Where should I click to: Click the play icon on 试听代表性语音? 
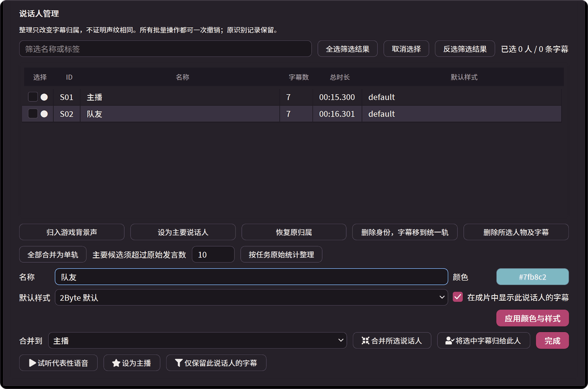point(32,363)
